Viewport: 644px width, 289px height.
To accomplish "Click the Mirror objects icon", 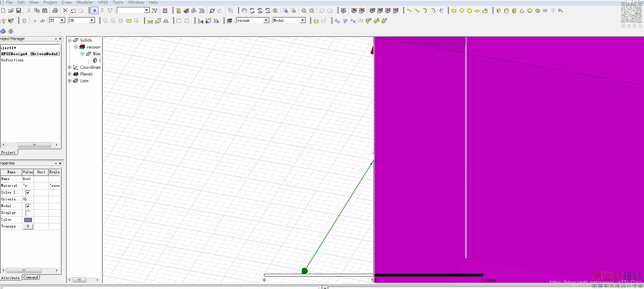I will click(x=166, y=21).
